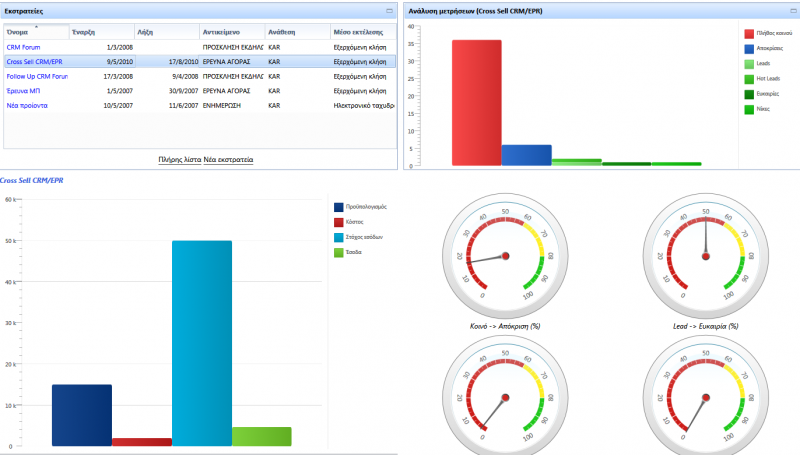
Task: Click the Εκστρατείες panel title
Action: point(24,11)
